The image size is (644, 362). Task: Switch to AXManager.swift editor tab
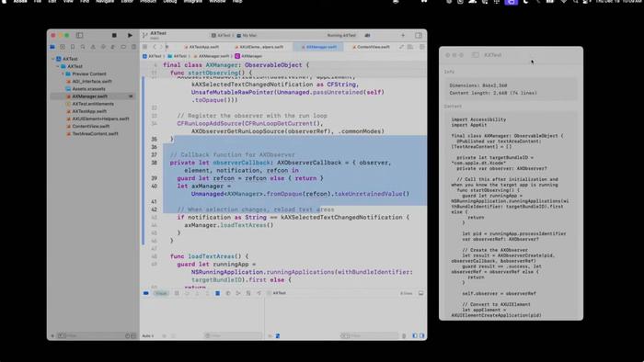tap(319, 47)
